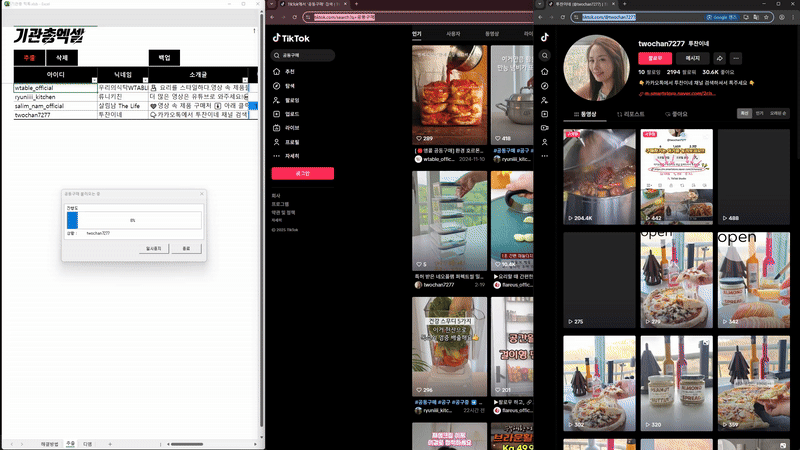Viewport: 800px width, 450px height.
Task: Switch to the 좋아요 profile tab
Action: (x=676, y=114)
